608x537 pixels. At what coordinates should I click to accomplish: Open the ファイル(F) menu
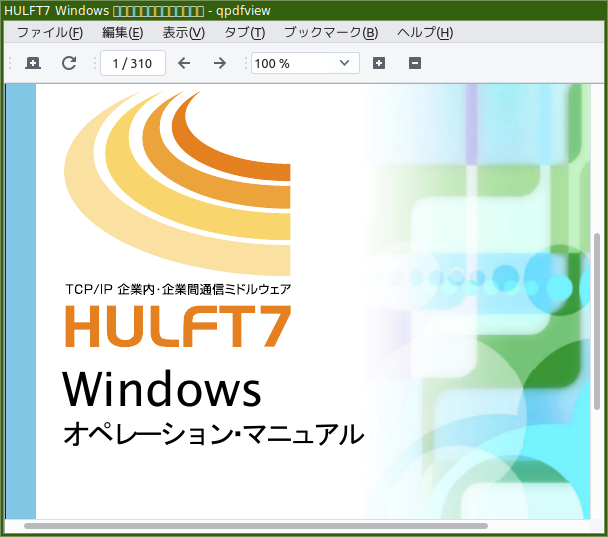click(x=50, y=33)
